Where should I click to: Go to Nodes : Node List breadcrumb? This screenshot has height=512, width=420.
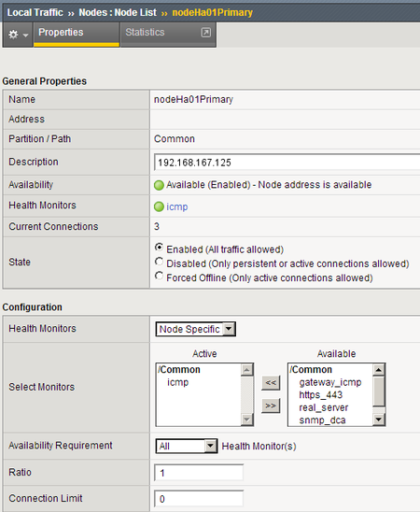[118, 12]
